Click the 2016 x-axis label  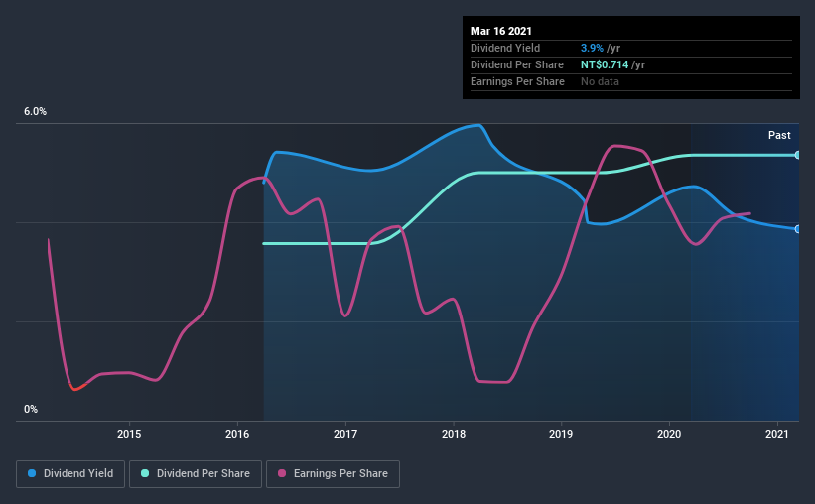pos(237,434)
